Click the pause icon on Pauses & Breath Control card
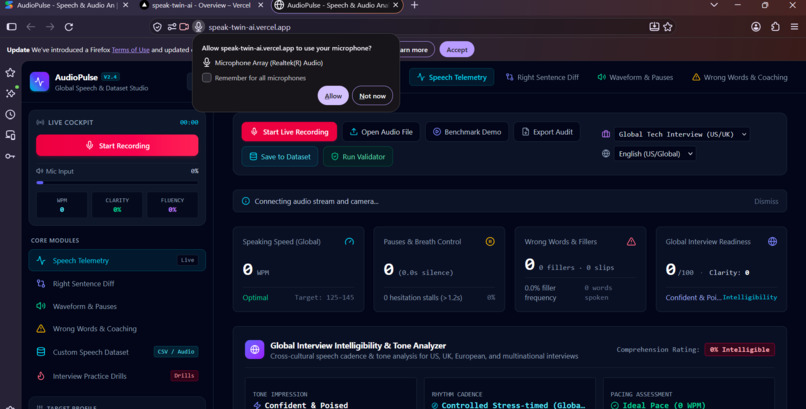Viewport: 806px width, 409px height. (x=490, y=241)
